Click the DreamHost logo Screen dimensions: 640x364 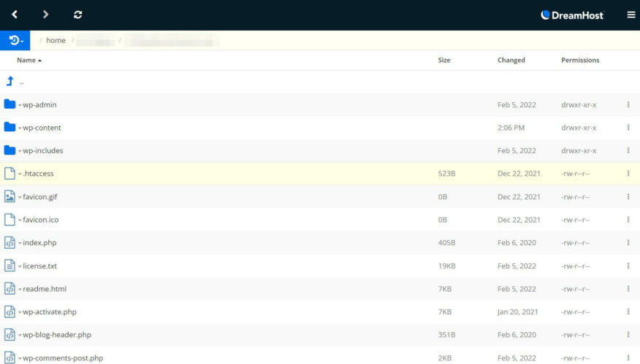(x=572, y=15)
